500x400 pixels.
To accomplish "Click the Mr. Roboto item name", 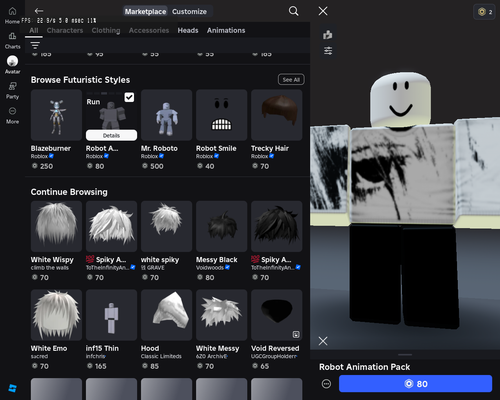I will click(x=159, y=148).
